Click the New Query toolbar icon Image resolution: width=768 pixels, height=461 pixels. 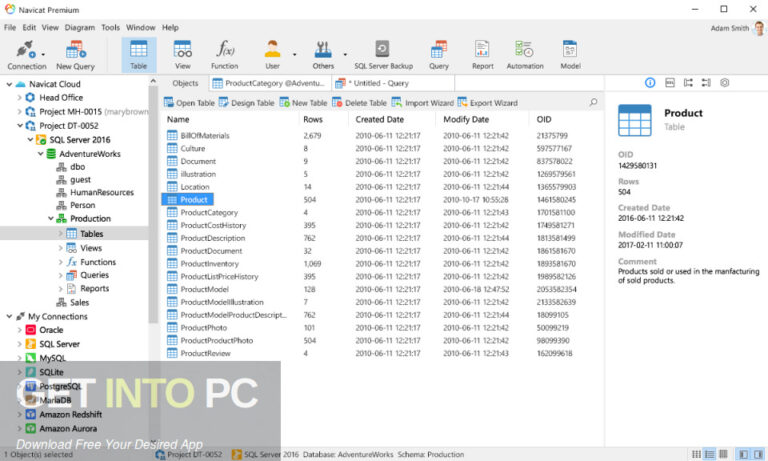click(75, 49)
